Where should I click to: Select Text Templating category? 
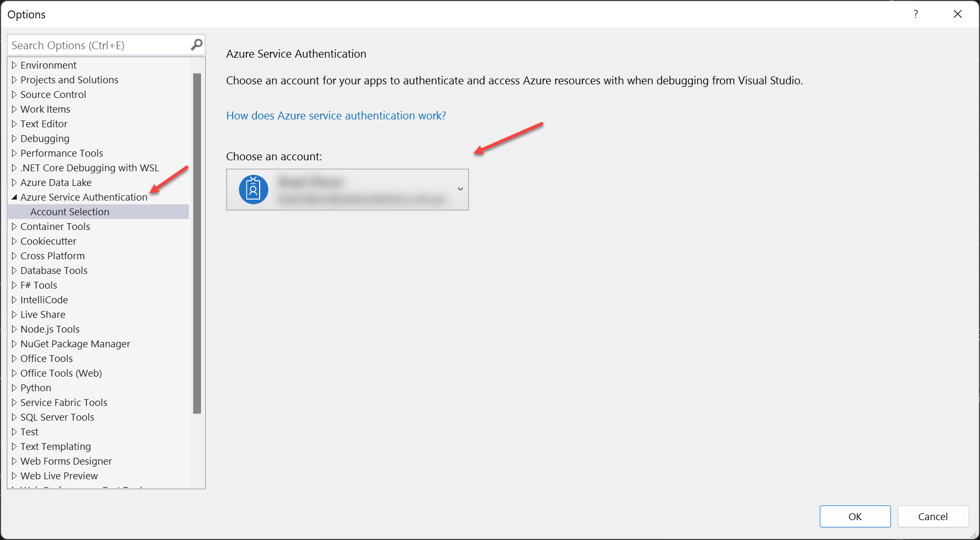[55, 446]
